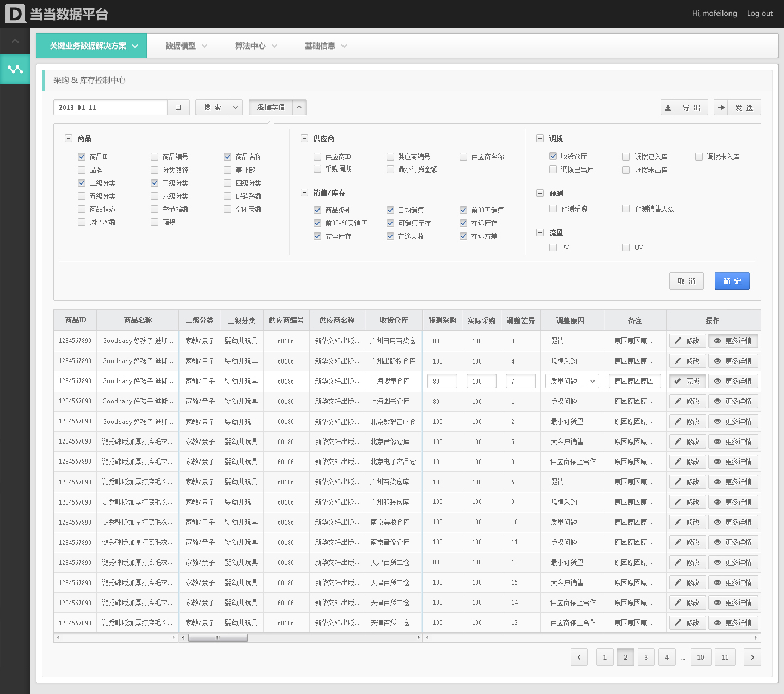Check the PV checkbox
The height and width of the screenshot is (694, 784).
click(553, 248)
